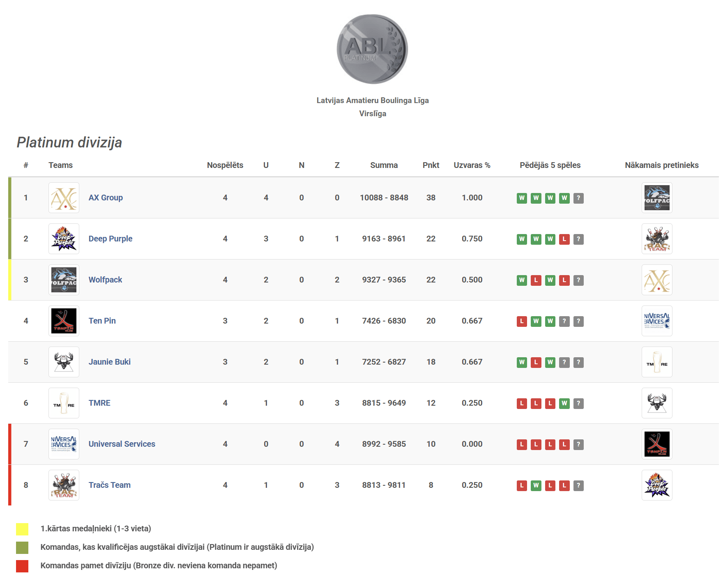The image size is (723, 588).
Task: Click the Jaunie Buki deer logo in row 5
Action: (64, 362)
